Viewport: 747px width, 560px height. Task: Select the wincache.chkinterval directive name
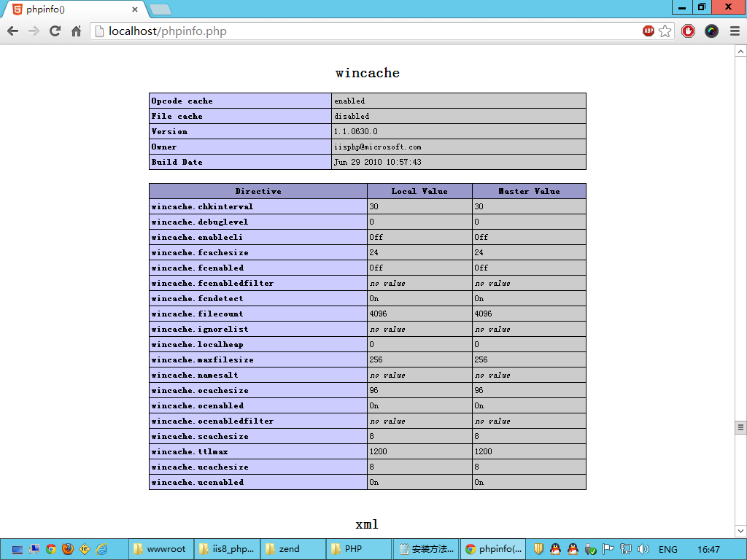coord(202,206)
